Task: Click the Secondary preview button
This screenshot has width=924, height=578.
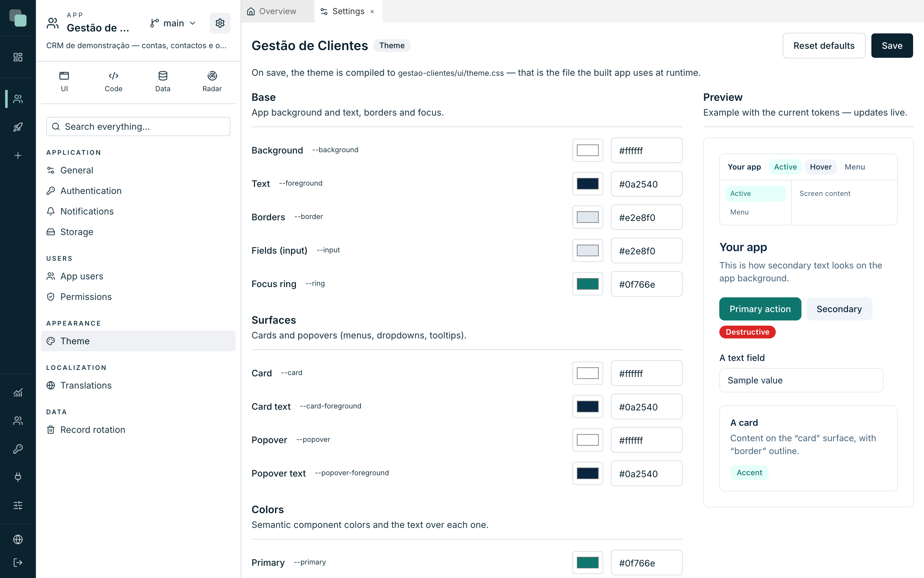Action: [x=839, y=309]
